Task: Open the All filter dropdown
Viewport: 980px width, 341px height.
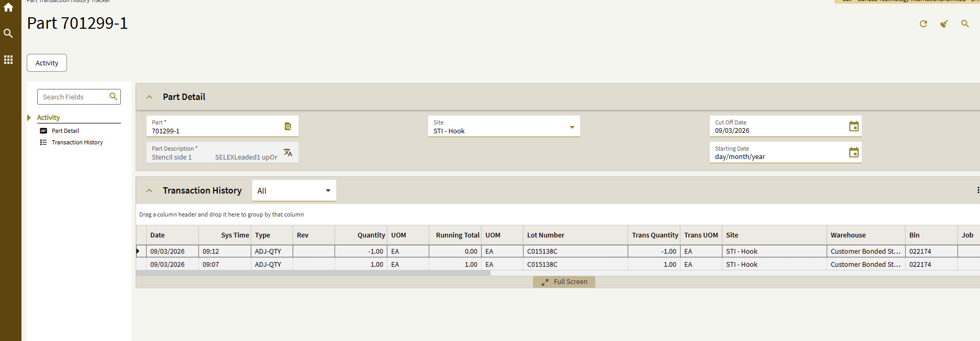Action: pos(294,190)
